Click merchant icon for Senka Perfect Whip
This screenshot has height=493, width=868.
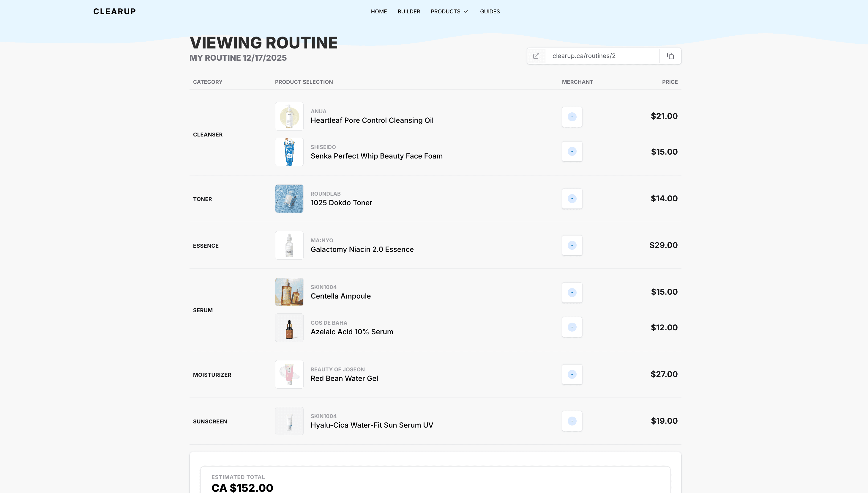coord(572,151)
